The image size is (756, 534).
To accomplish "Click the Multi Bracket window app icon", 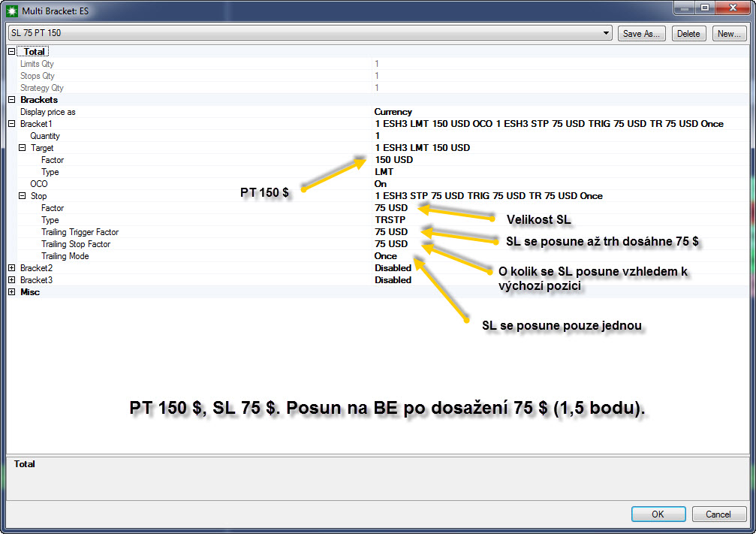I will pyautogui.click(x=12, y=11).
